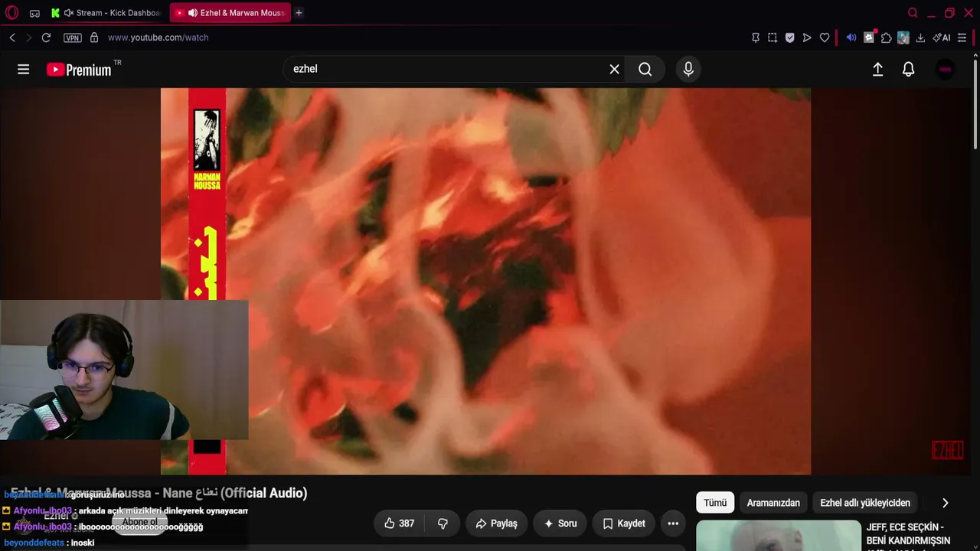Reload the current page

46,37
